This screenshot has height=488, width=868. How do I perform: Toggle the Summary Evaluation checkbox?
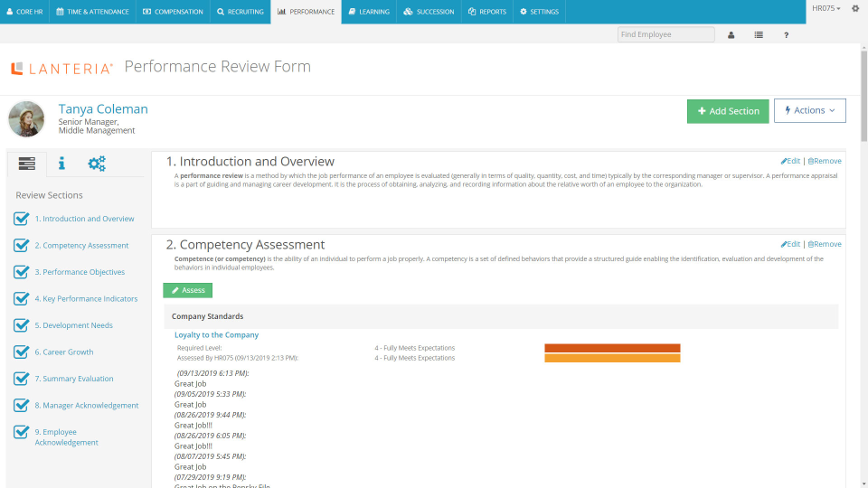point(21,379)
